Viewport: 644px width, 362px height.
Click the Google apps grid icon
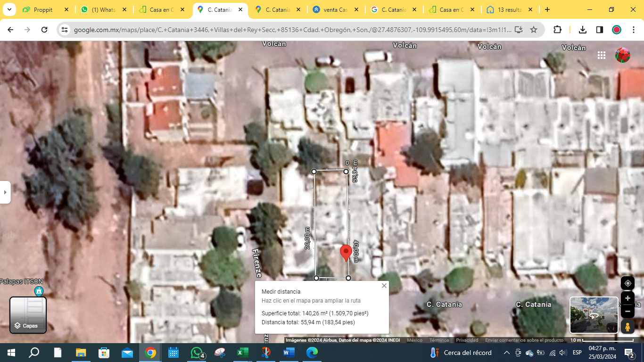click(602, 55)
